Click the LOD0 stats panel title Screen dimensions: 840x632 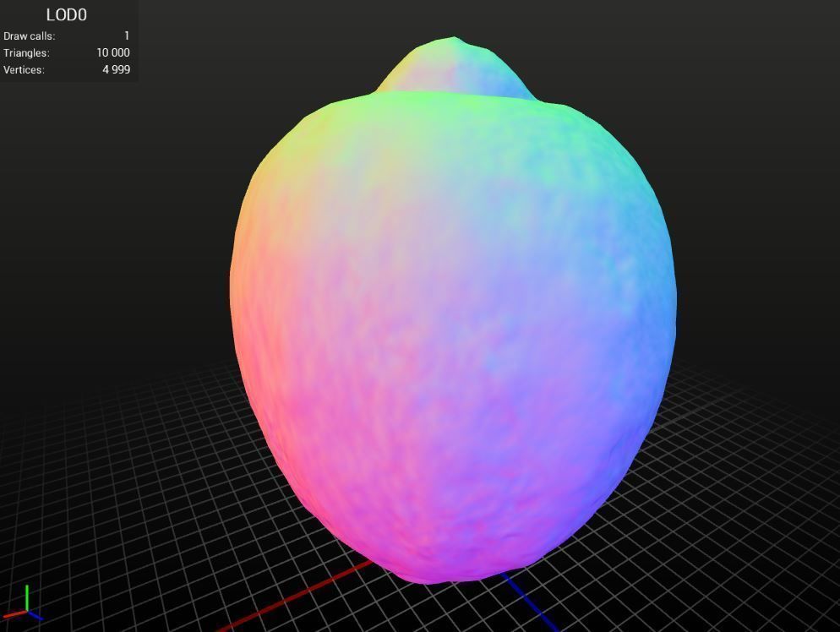click(67, 15)
